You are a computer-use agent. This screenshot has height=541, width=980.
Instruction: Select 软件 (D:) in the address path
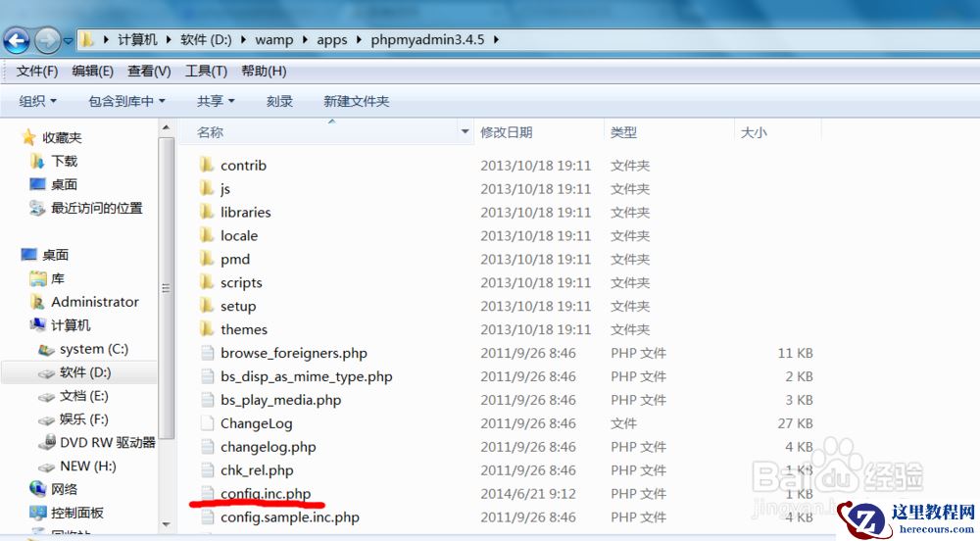(206, 40)
